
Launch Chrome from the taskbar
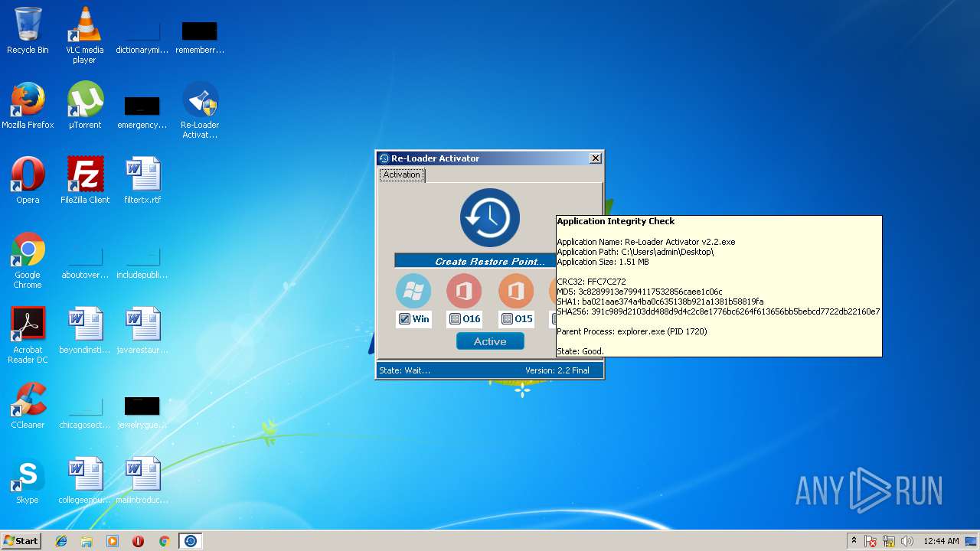click(164, 541)
